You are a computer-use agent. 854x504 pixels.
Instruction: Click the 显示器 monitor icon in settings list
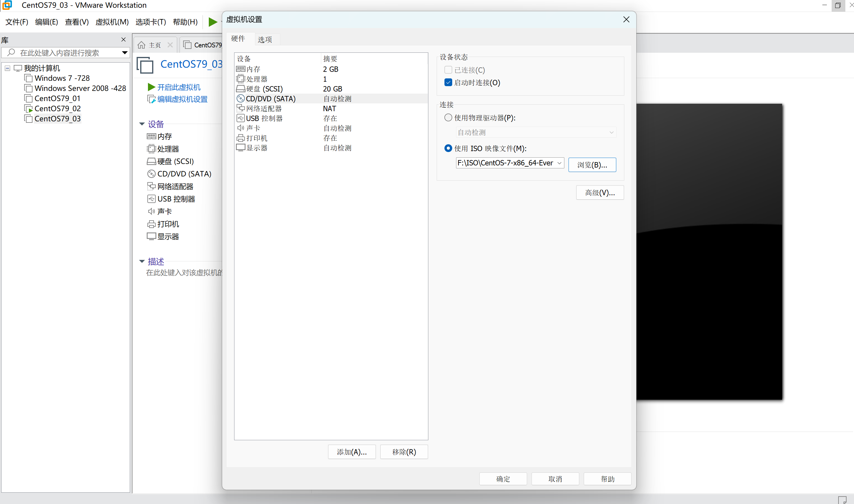pyautogui.click(x=241, y=148)
